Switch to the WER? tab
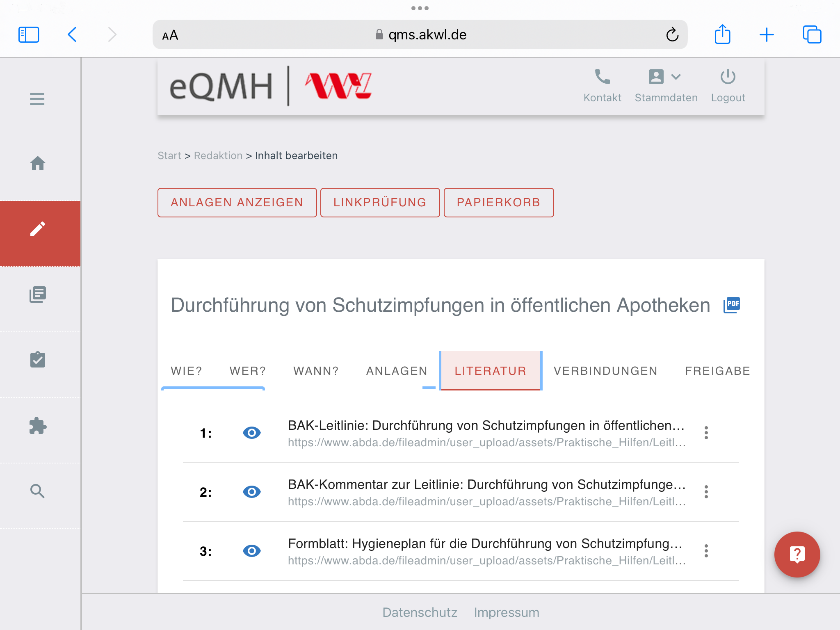The width and height of the screenshot is (840, 630). pos(248,371)
